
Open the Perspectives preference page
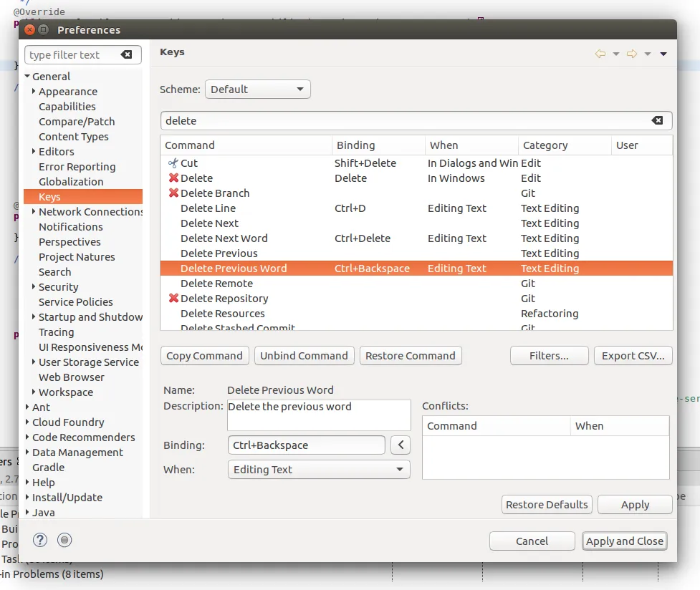69,242
